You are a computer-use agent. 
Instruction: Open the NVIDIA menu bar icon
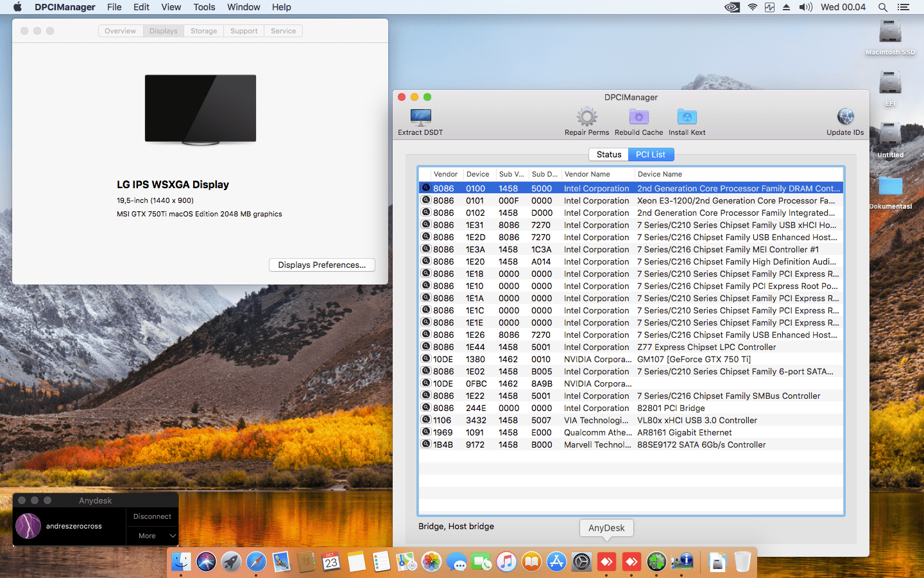732,7
